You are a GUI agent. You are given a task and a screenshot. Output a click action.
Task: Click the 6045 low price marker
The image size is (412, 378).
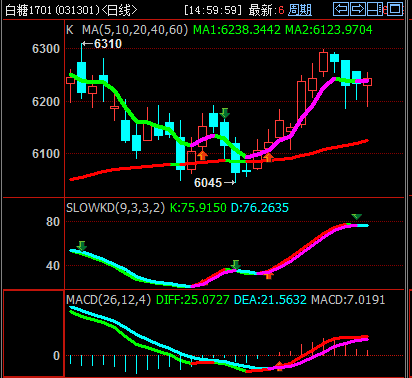click(214, 183)
